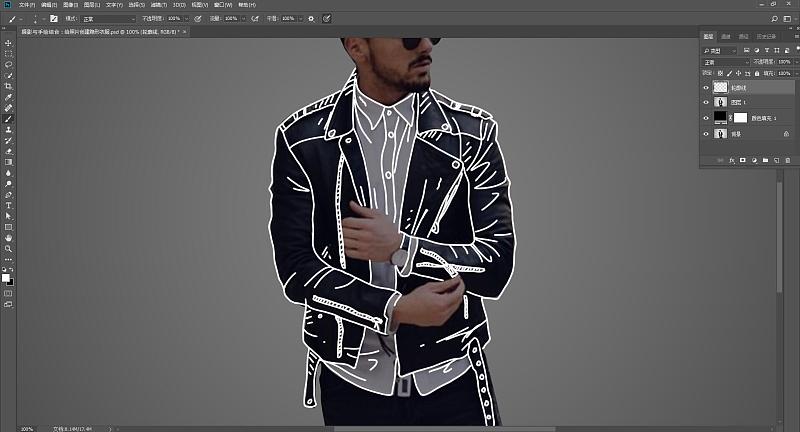The image size is (800, 432).
Task: Toggle pressure-for-opacity in the options bar
Action: tap(198, 19)
